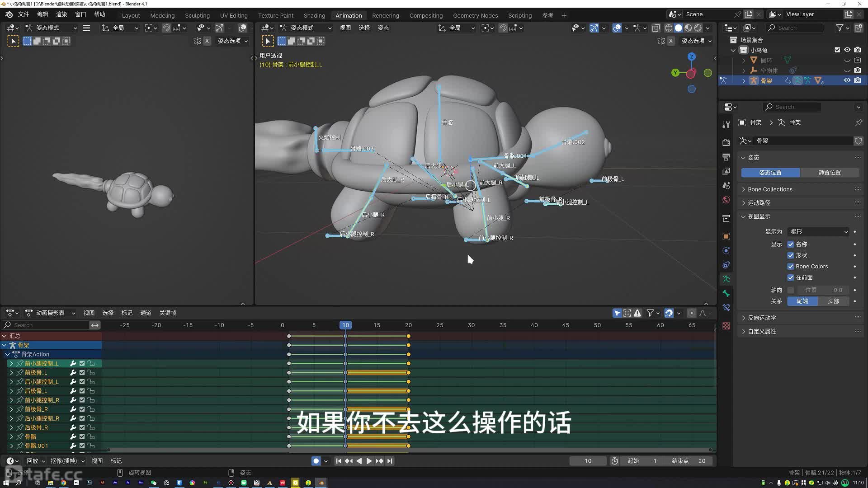
Task: Open the Render properties tab icon
Action: (x=726, y=142)
